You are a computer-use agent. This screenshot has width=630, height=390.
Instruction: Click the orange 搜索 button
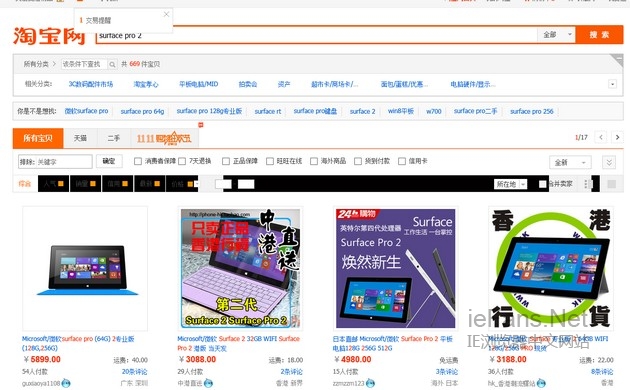coord(599,35)
